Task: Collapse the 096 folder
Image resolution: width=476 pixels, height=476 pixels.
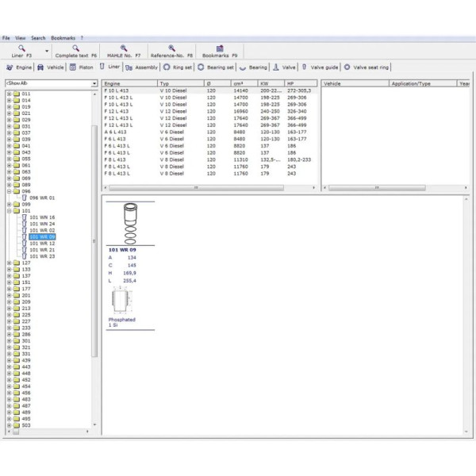Action: 9,191
